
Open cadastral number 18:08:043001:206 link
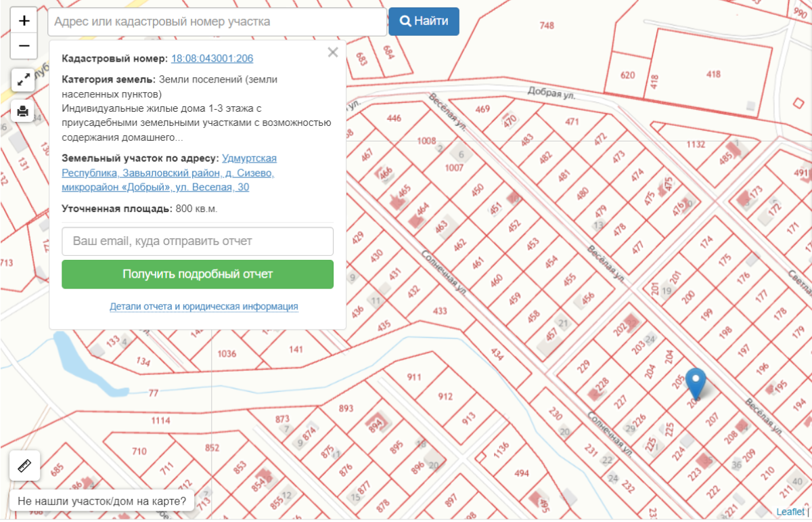(212, 59)
